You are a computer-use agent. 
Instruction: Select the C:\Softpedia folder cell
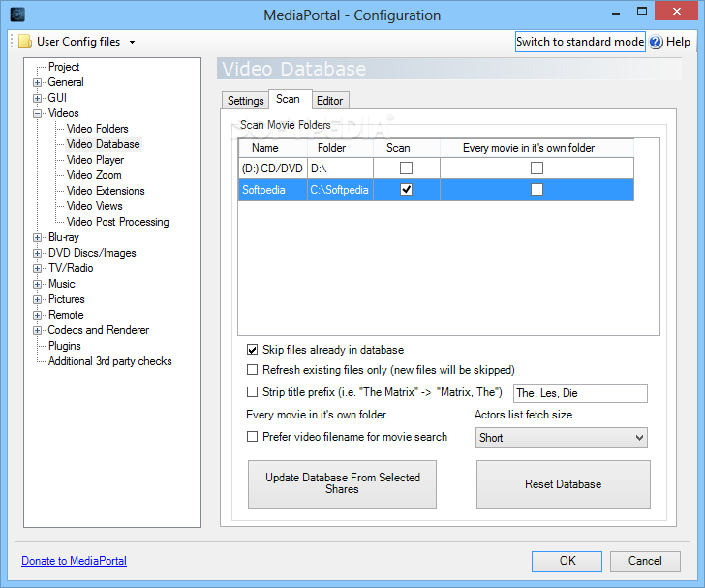(x=340, y=190)
